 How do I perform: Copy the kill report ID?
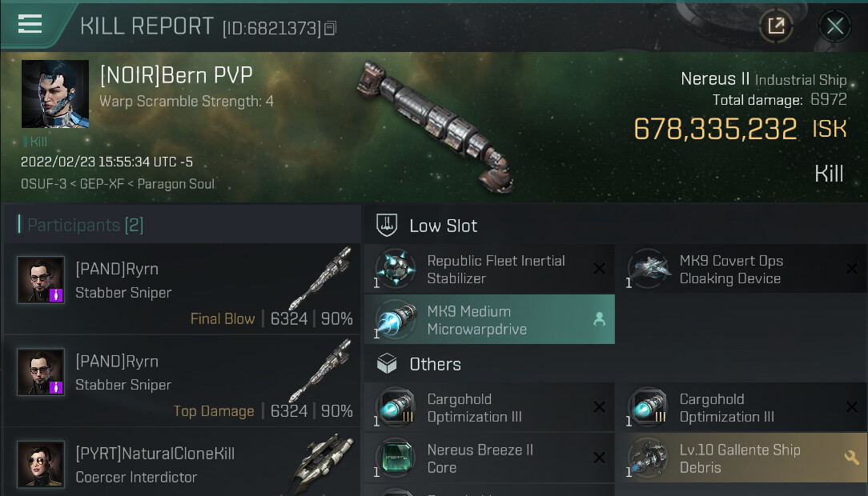point(331,29)
